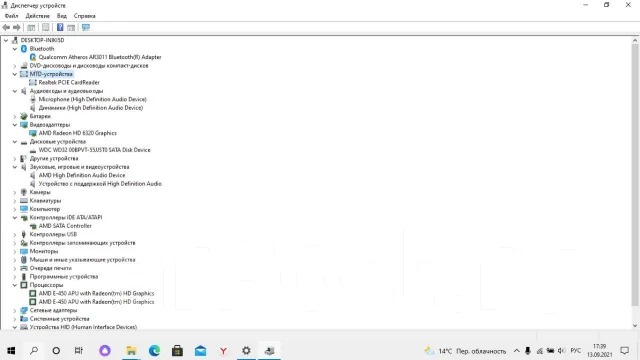The height and width of the screenshot is (360, 640).
Task: Select Динамики (High Definition Audio Device)
Action: [91, 108]
